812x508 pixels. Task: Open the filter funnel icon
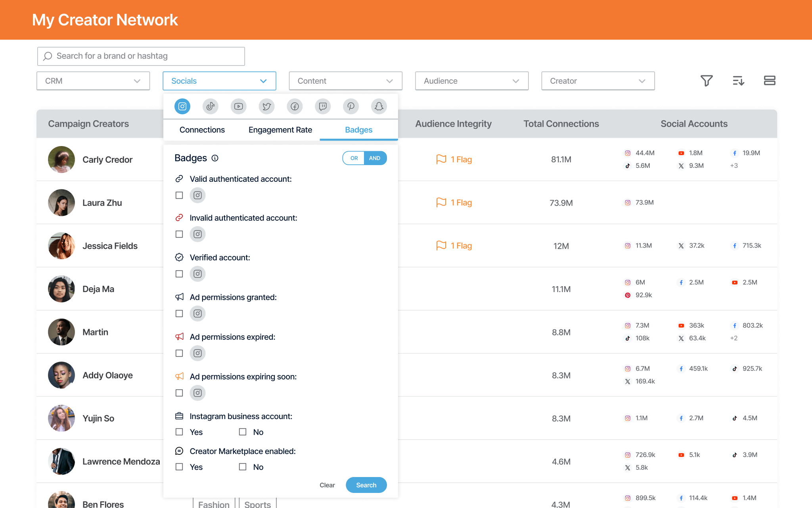point(707,81)
